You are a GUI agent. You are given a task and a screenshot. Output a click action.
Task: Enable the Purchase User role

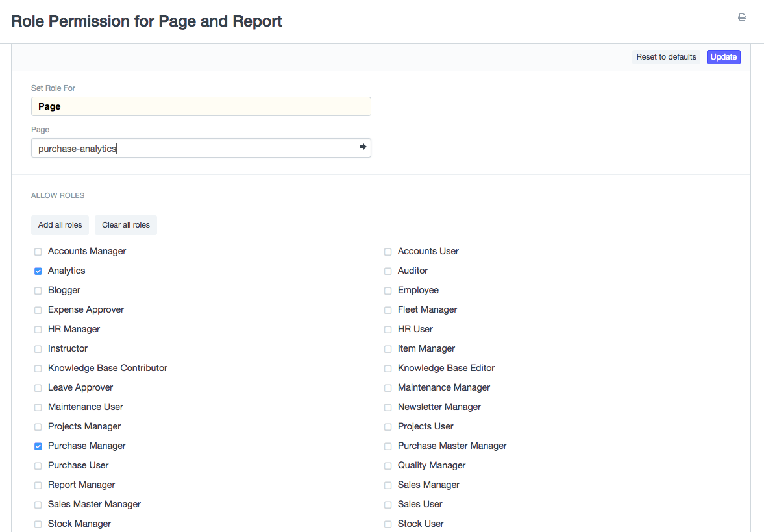click(x=38, y=466)
